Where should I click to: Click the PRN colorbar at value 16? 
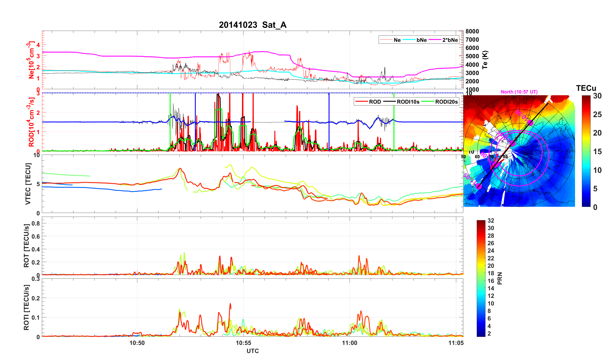(x=481, y=281)
